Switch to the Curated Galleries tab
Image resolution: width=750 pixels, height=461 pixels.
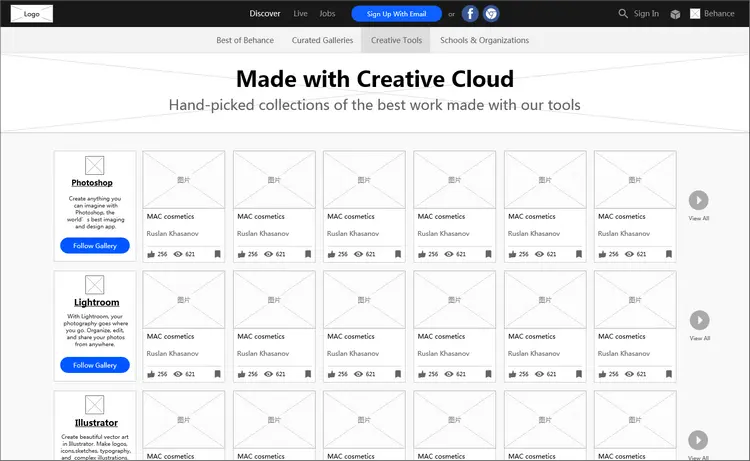coord(322,40)
